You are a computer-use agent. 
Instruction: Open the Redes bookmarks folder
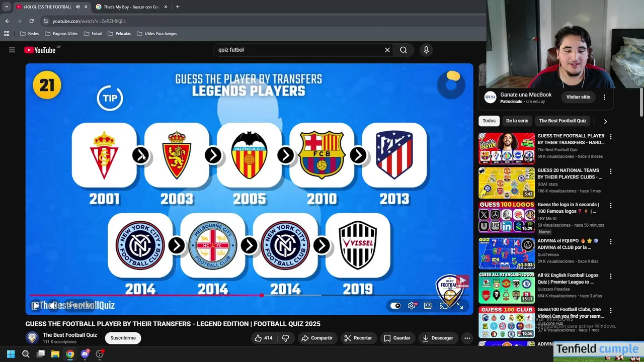[x=29, y=34]
